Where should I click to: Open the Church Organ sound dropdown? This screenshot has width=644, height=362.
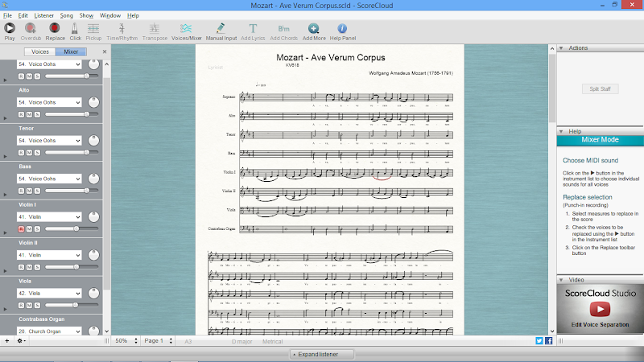[49, 331]
